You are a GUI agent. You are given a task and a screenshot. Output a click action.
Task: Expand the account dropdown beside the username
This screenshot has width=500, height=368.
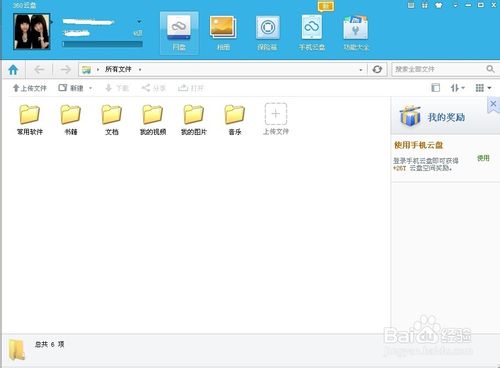139,22
